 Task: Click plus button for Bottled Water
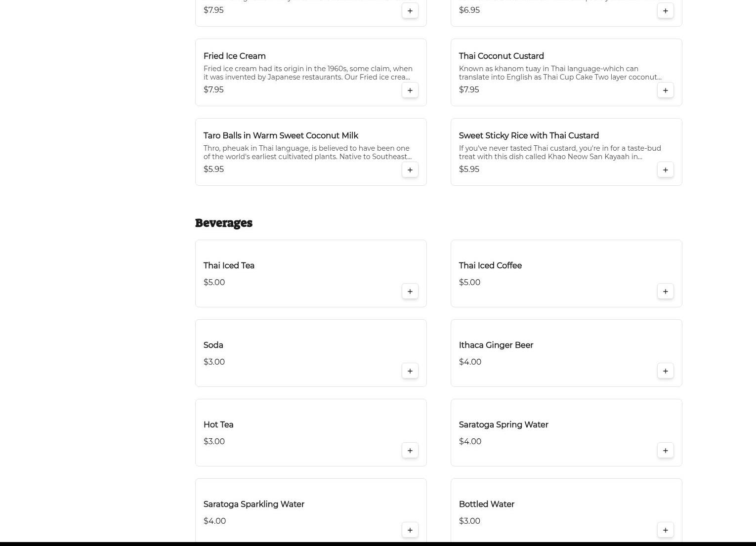(665, 530)
